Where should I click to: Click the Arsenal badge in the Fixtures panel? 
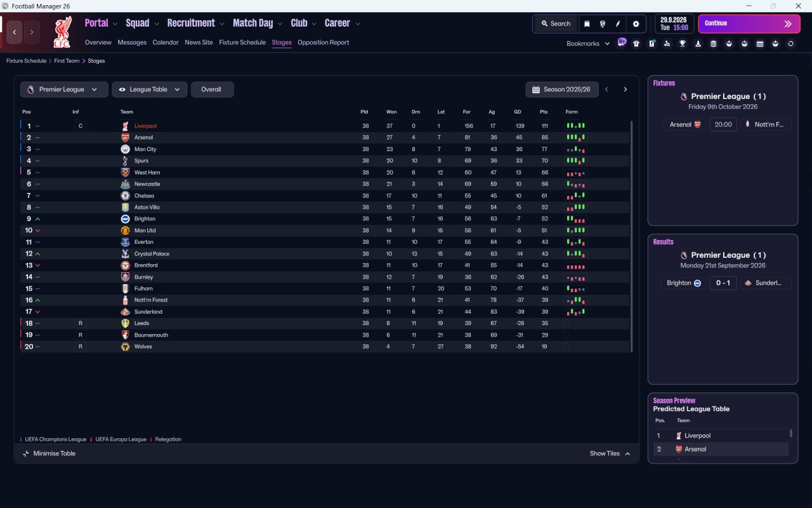click(698, 124)
